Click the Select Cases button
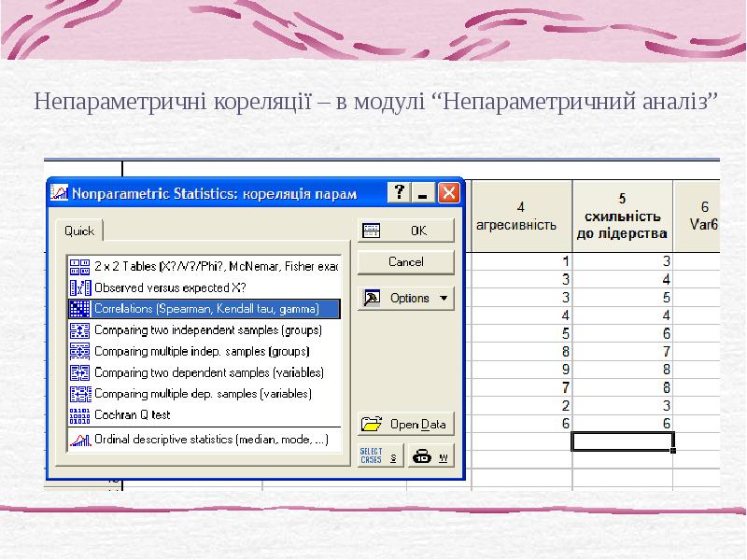The height and width of the screenshot is (560, 747). point(380,457)
